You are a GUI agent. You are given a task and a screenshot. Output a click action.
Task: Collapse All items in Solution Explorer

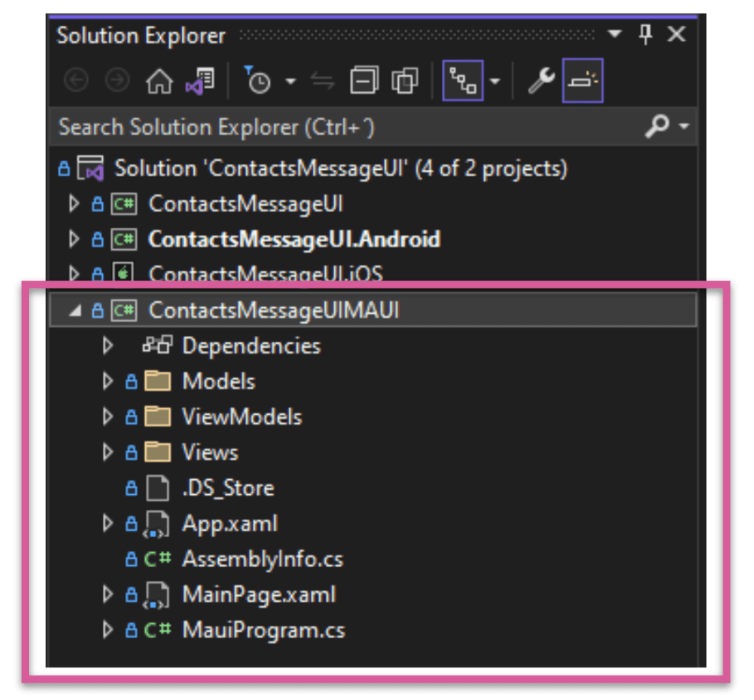tap(364, 80)
